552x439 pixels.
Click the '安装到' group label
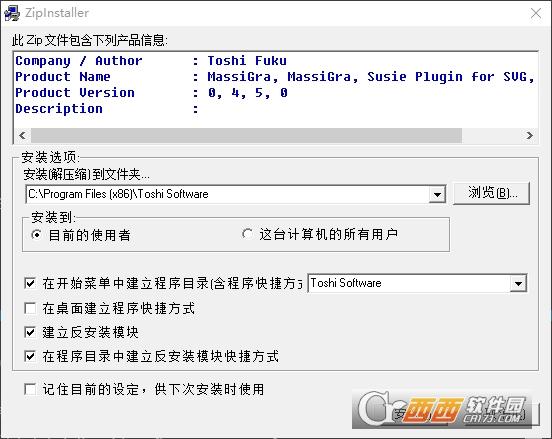tap(53, 217)
